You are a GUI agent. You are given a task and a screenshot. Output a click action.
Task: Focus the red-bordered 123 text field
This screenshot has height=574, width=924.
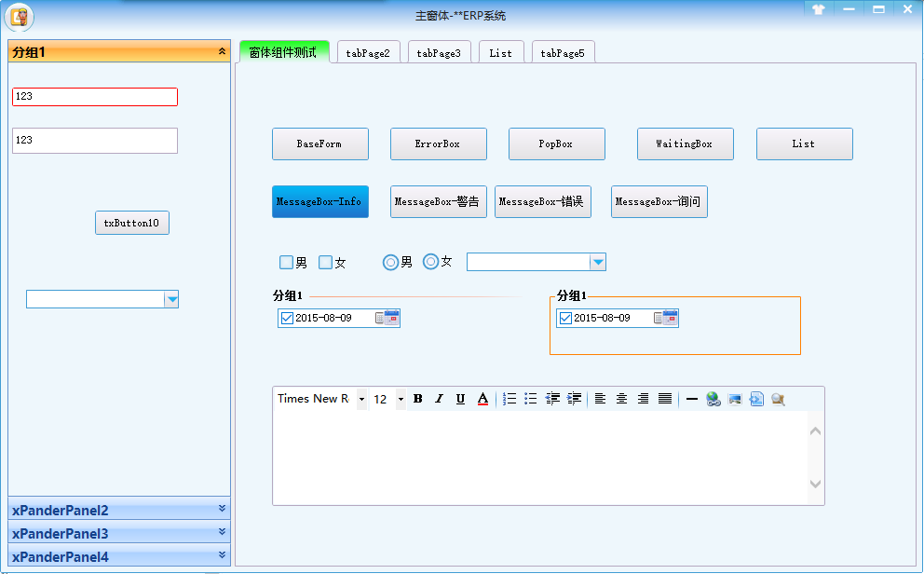pyautogui.click(x=95, y=97)
